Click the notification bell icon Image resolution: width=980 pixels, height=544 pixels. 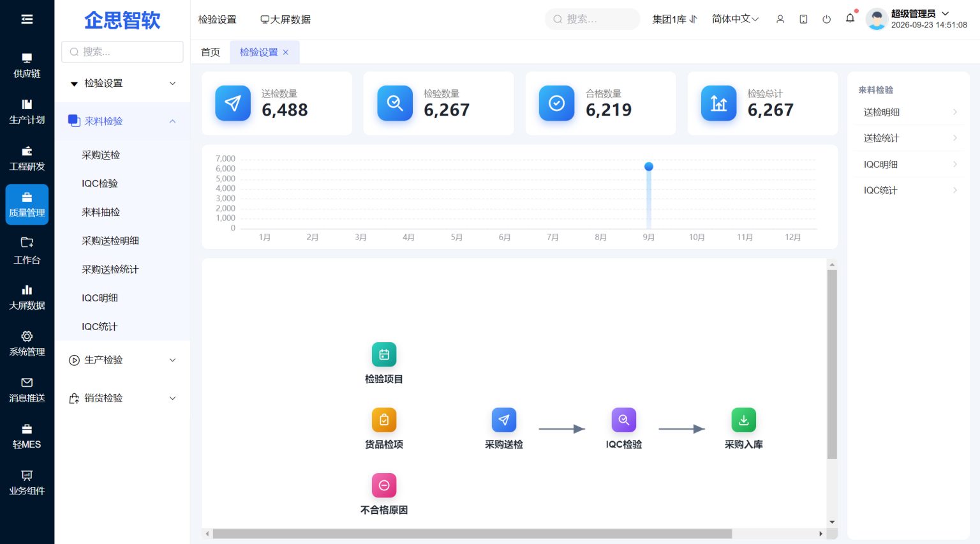click(850, 19)
